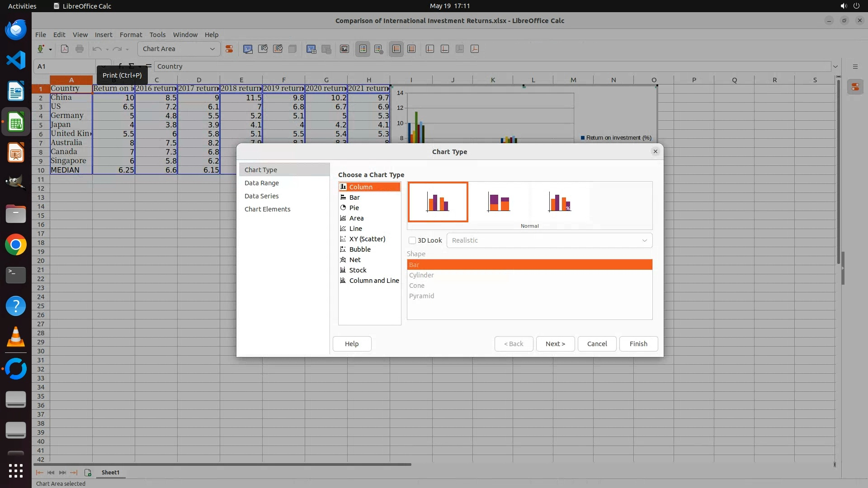Select Column and Line chart type
Image resolution: width=868 pixels, height=488 pixels.
tap(374, 281)
